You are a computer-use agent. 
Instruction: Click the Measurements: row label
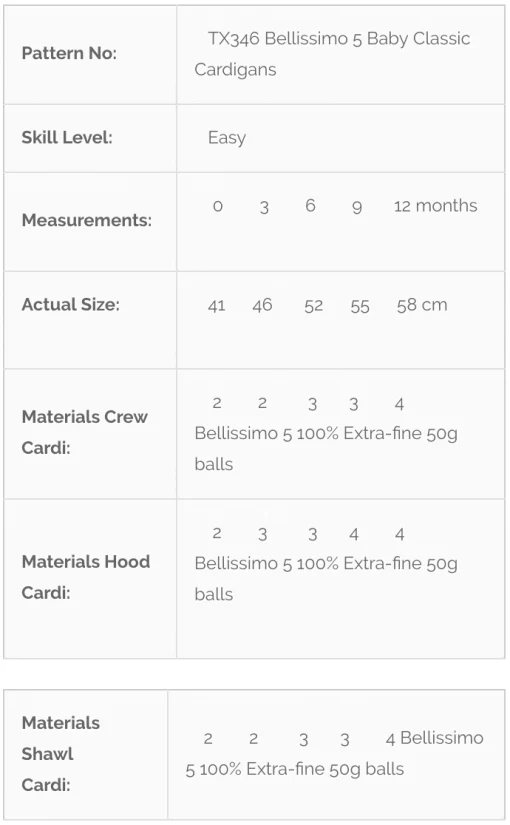pyautogui.click(x=87, y=220)
